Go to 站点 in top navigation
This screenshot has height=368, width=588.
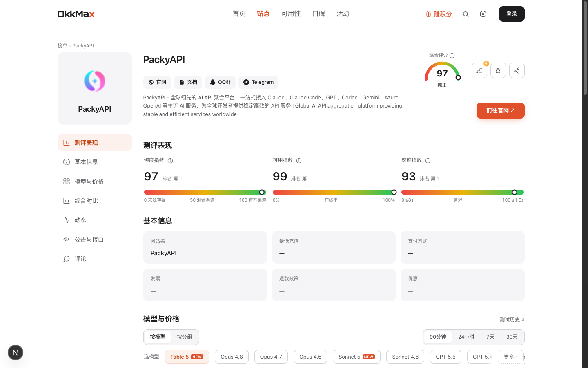pyautogui.click(x=263, y=14)
